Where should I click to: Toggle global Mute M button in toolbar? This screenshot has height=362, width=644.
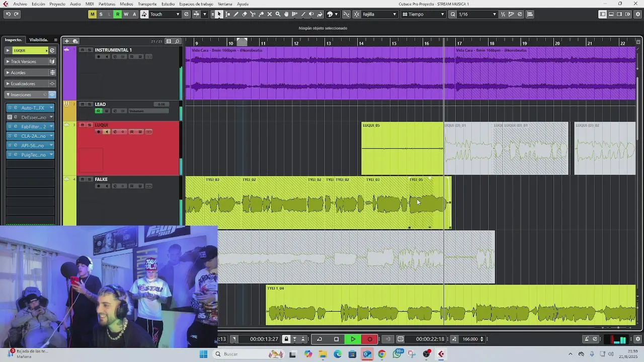[92, 14]
